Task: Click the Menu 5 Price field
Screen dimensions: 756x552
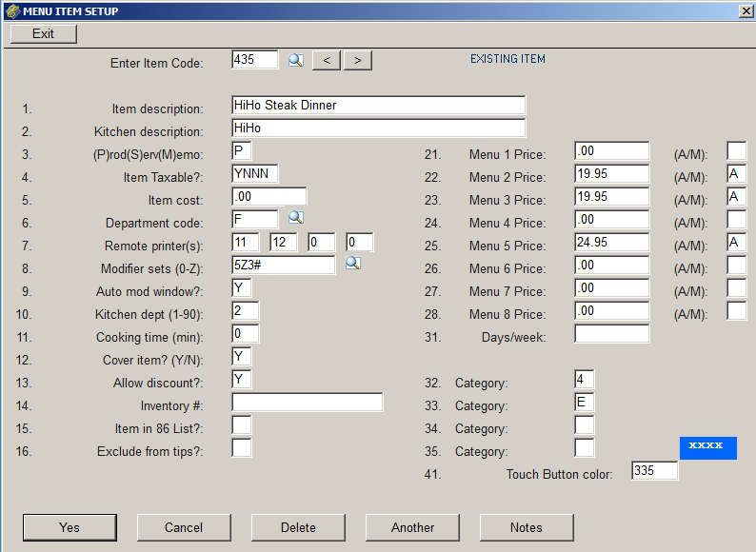Action: [x=612, y=242]
